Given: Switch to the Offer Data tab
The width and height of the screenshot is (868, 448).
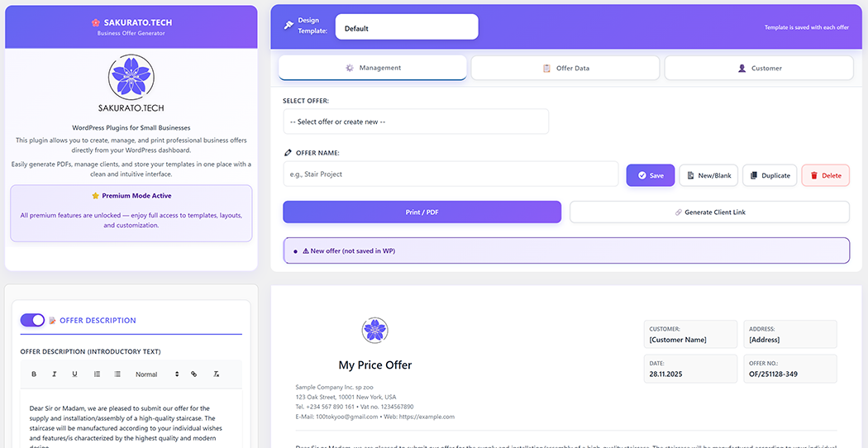Looking at the screenshot, I should (x=565, y=68).
